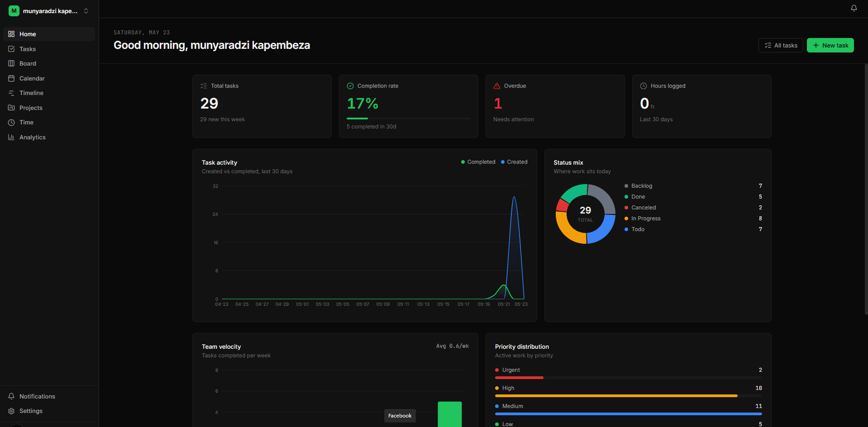Open the Board view from sidebar
The width and height of the screenshot is (868, 427).
click(x=49, y=63)
